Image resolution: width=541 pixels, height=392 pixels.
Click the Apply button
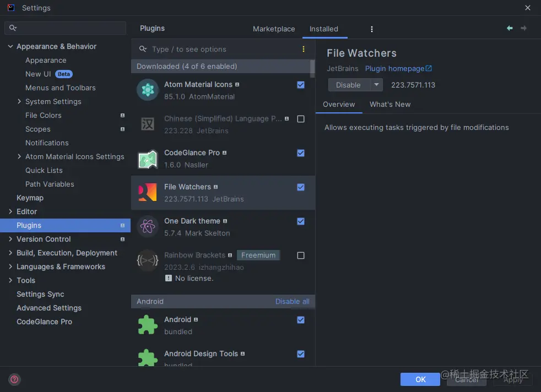(513, 379)
